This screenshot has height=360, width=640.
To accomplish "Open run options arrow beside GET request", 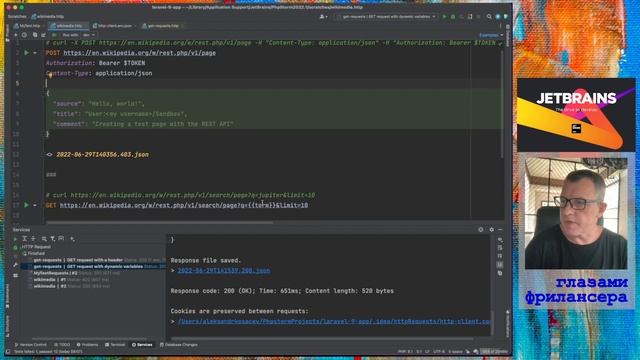I will pyautogui.click(x=35, y=205).
